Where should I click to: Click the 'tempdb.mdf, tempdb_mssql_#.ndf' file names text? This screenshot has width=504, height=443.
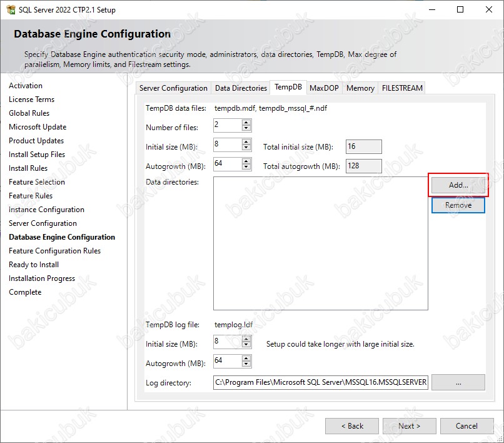coord(271,108)
